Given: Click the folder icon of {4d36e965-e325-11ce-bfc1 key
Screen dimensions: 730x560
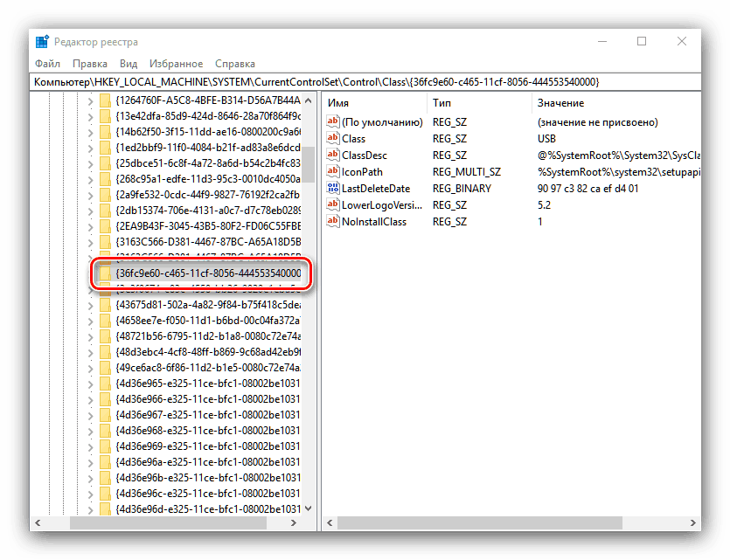Looking at the screenshot, I should coord(106,384).
